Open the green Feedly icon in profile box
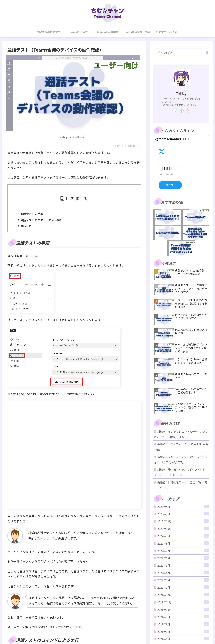The width and height of the screenshot is (215, 644). 181,110
